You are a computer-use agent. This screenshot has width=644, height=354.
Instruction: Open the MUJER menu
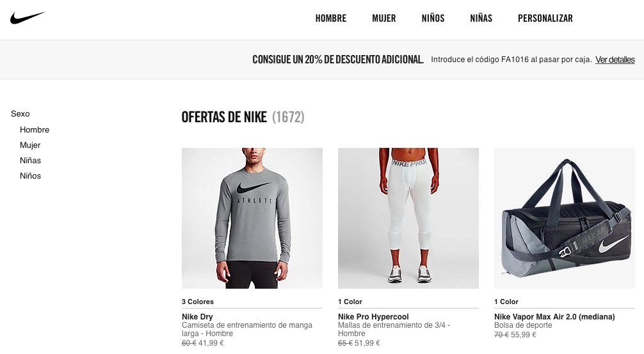click(383, 19)
